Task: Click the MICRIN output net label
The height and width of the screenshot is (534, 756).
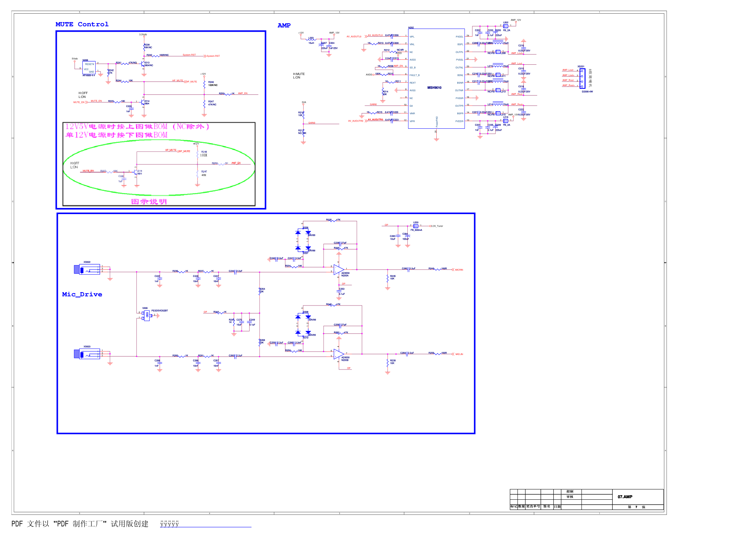Action: (459, 270)
